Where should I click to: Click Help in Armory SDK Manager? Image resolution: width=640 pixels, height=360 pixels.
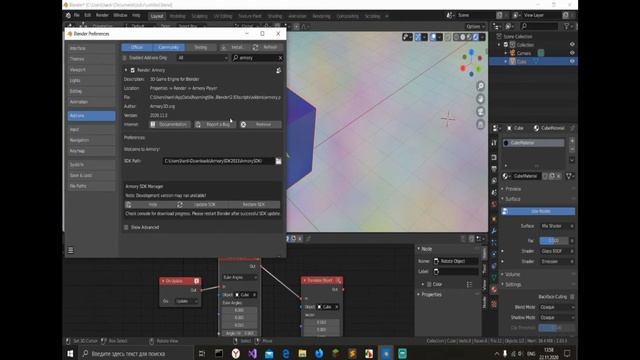[x=150, y=204]
